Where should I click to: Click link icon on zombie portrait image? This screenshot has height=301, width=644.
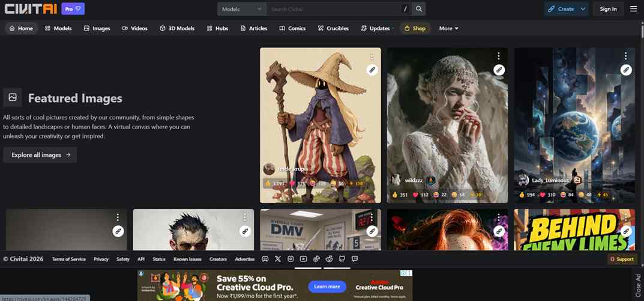(x=245, y=231)
